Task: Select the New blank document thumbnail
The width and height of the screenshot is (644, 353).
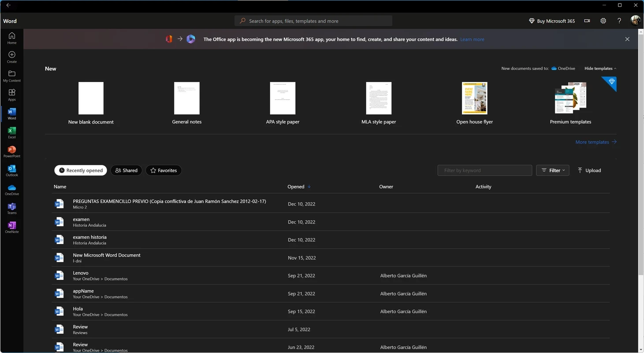Action: (91, 98)
